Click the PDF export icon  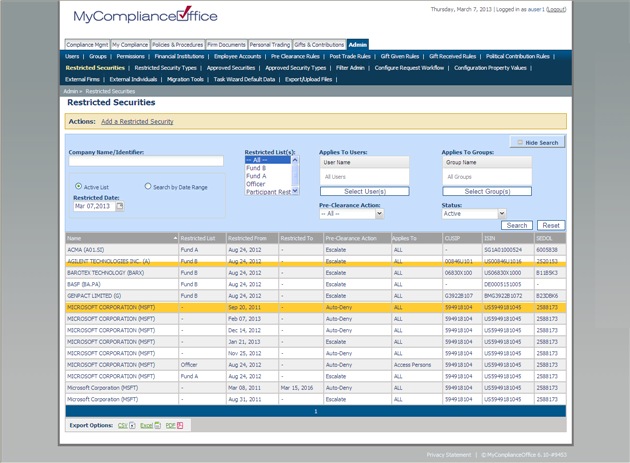(180, 426)
